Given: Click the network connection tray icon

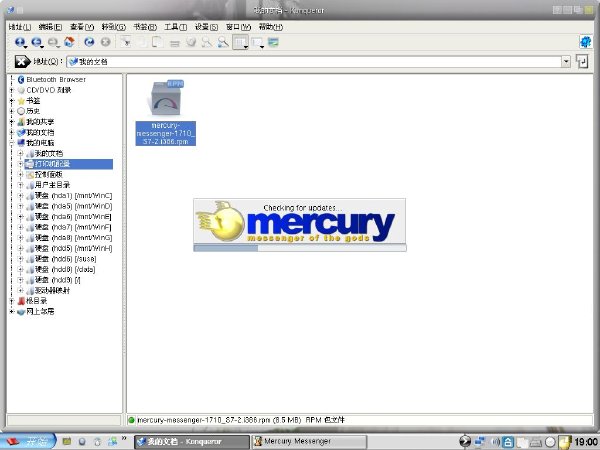Looking at the screenshot, I should 479,442.
